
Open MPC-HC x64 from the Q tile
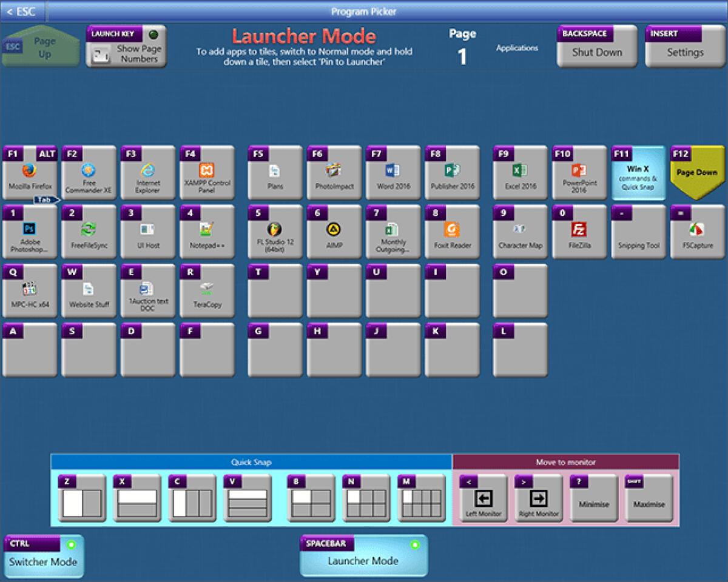[30, 292]
